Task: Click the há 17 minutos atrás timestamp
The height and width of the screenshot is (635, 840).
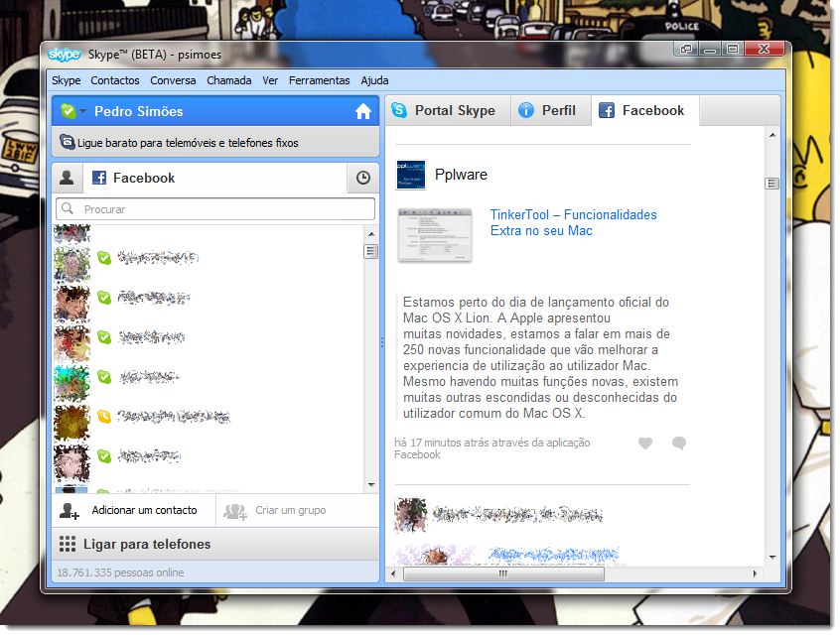Action: click(x=491, y=448)
